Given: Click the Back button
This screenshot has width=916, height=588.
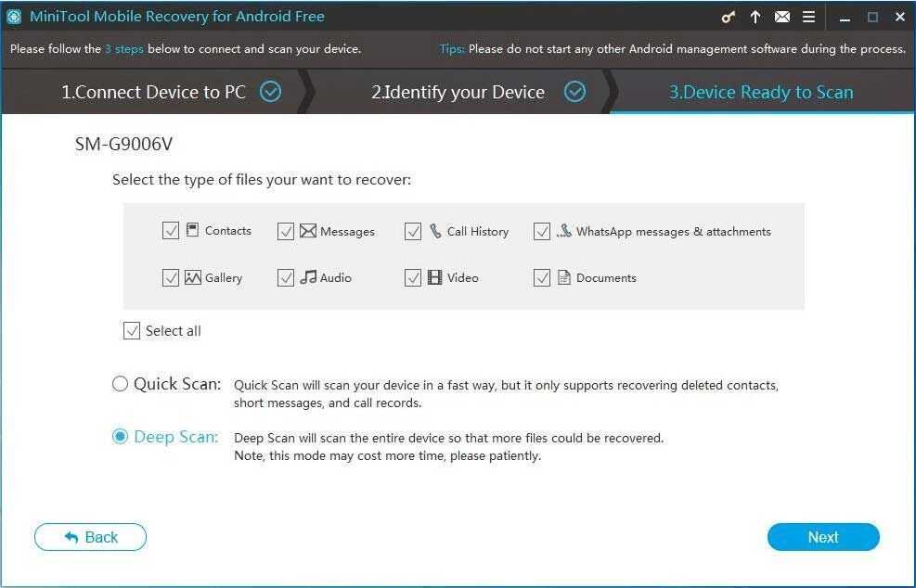Looking at the screenshot, I should (90, 537).
